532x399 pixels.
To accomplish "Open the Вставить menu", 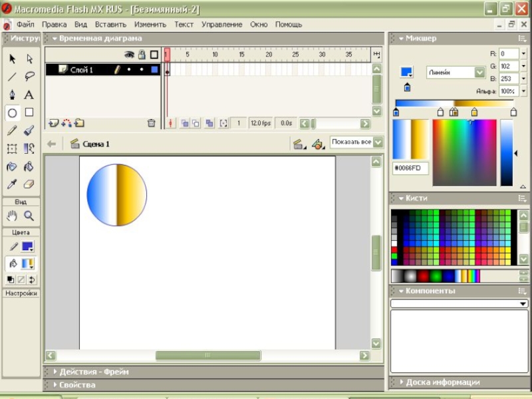I will tap(110, 25).
